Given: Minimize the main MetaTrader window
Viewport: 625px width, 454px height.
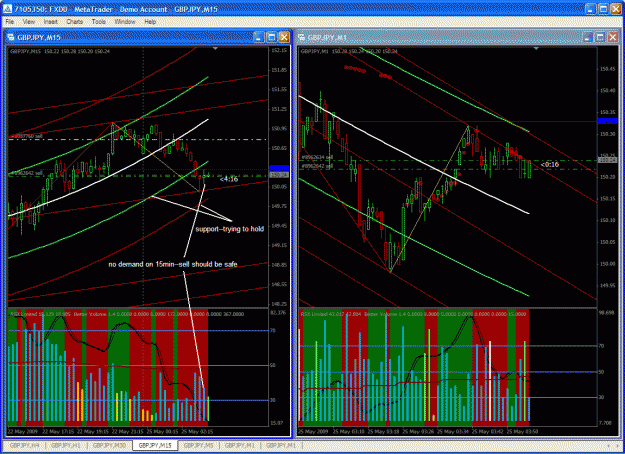Looking at the screenshot, I should [591, 8].
